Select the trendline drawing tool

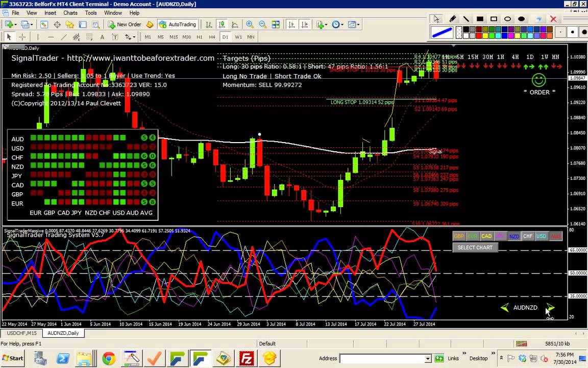coord(64,37)
